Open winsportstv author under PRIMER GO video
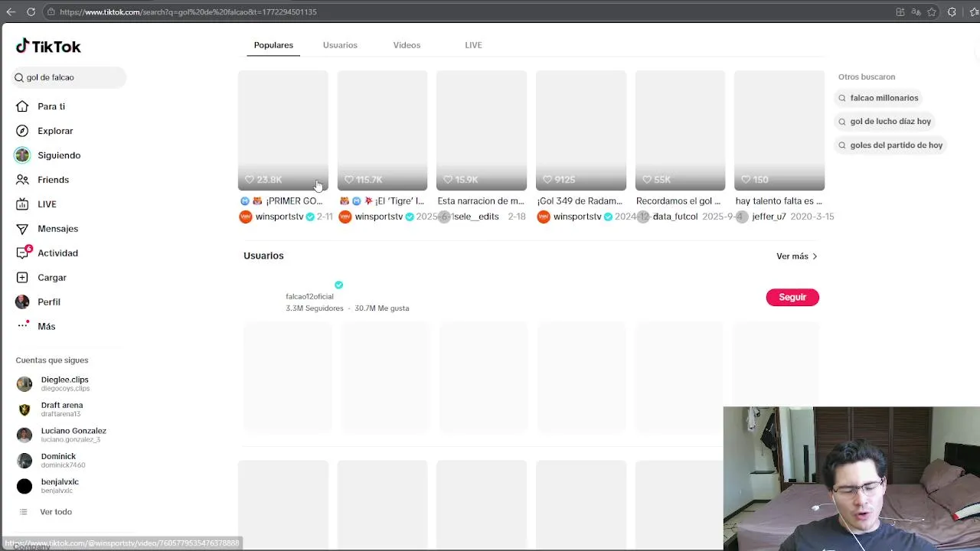Screen dimensions: 980x551 (x=279, y=217)
